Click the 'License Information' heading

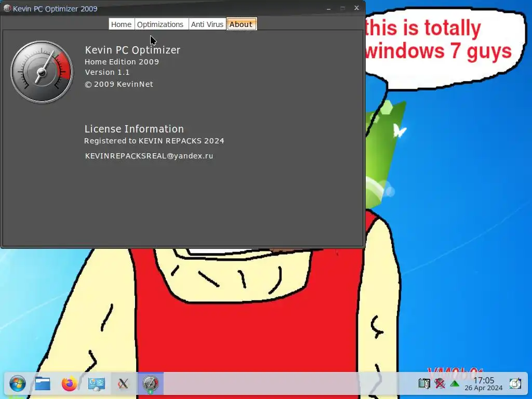[134, 129]
